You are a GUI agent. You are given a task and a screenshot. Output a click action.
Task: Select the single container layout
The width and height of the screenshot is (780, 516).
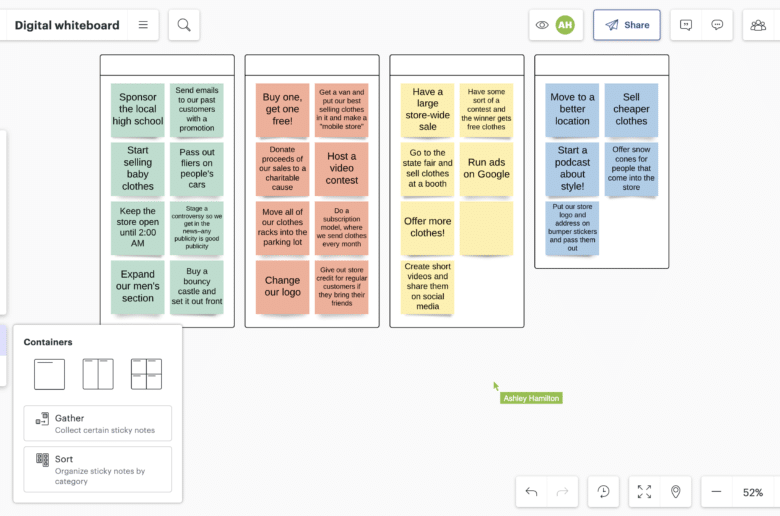click(49, 374)
